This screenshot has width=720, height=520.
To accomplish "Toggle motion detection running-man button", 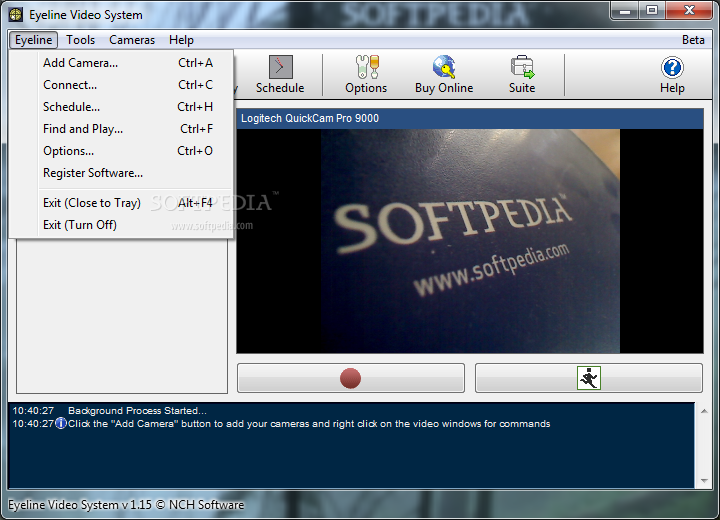I will click(x=589, y=378).
